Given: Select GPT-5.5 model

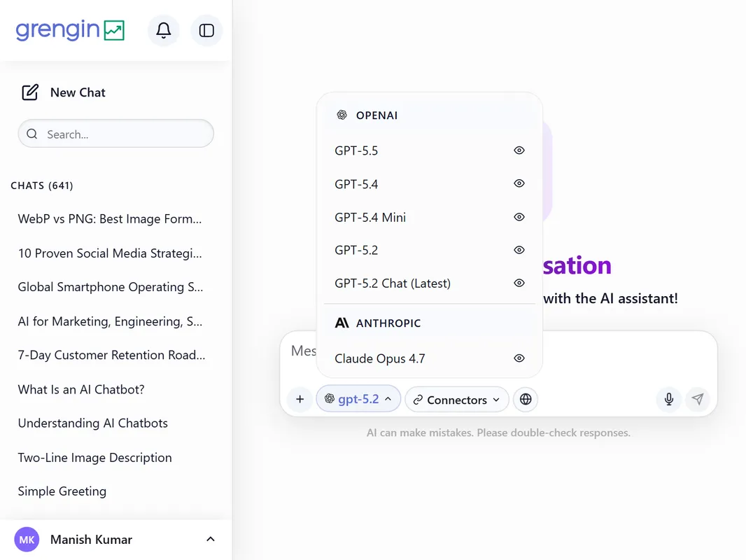Looking at the screenshot, I should (x=429, y=150).
